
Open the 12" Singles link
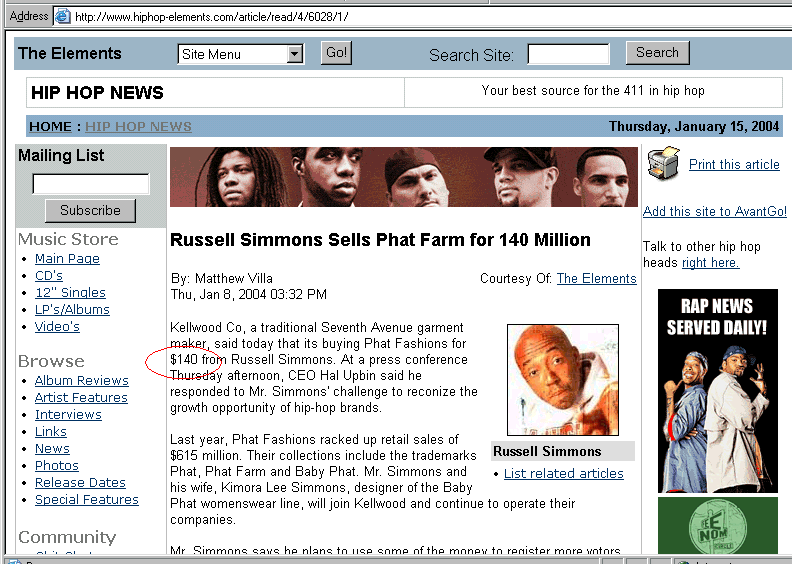(x=70, y=292)
